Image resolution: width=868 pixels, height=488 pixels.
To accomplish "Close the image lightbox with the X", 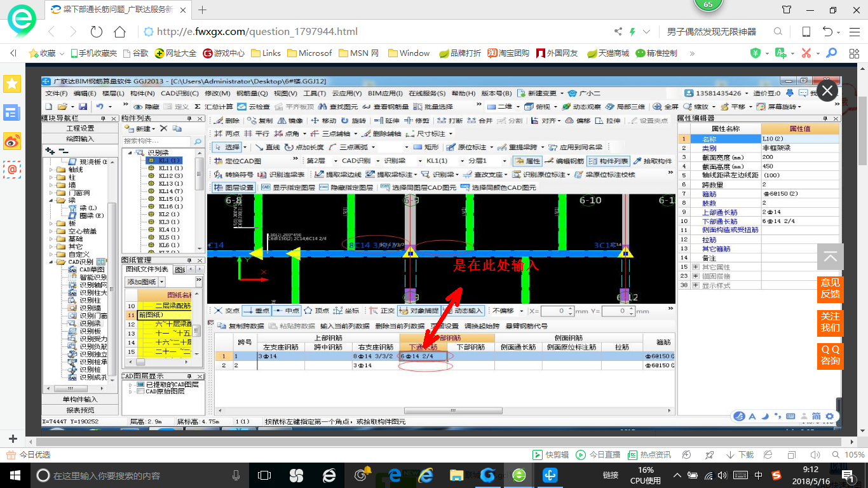I will [827, 91].
